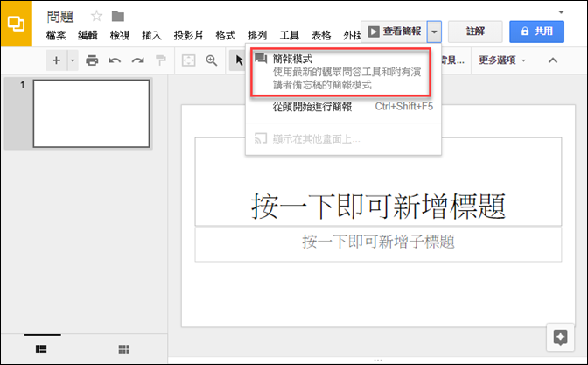Click the subtitle placeholder 按一下即可新增子標題
This screenshot has width=588, height=365.
click(x=378, y=244)
